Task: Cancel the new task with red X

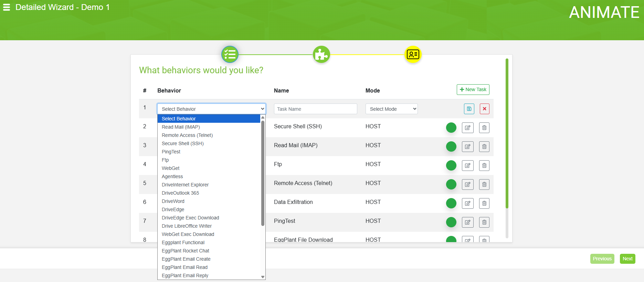Action: (x=484, y=109)
